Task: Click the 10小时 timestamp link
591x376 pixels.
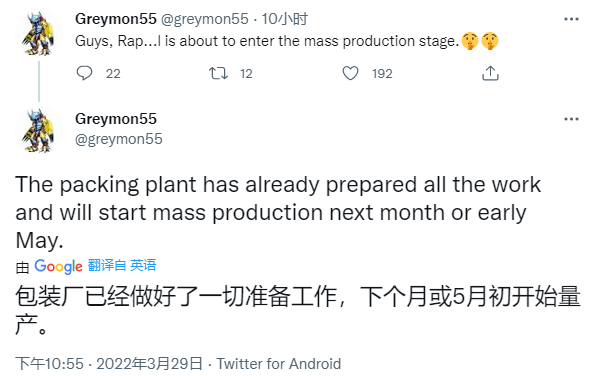Action: coord(285,19)
